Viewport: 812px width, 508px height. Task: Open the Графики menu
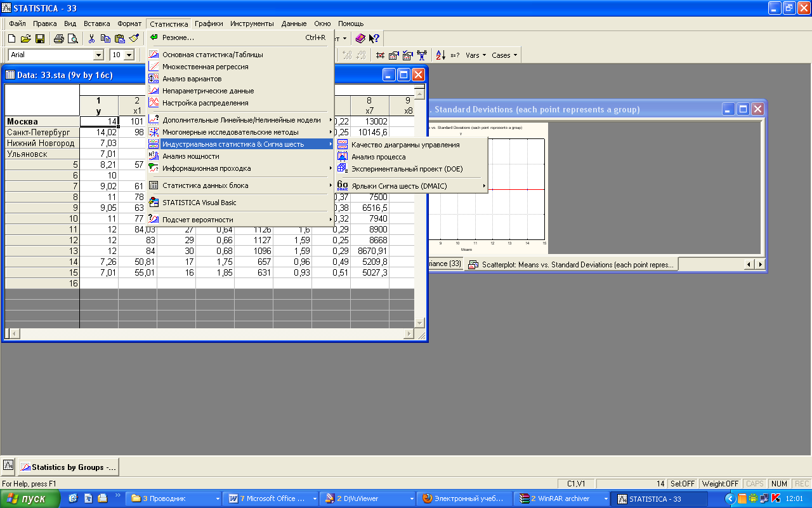tap(209, 23)
